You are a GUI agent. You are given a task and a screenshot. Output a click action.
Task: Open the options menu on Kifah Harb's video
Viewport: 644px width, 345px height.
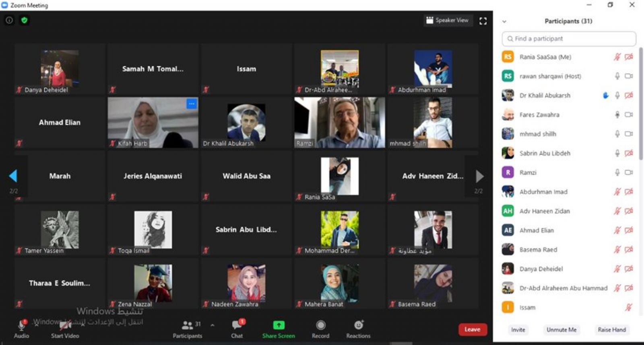(192, 104)
